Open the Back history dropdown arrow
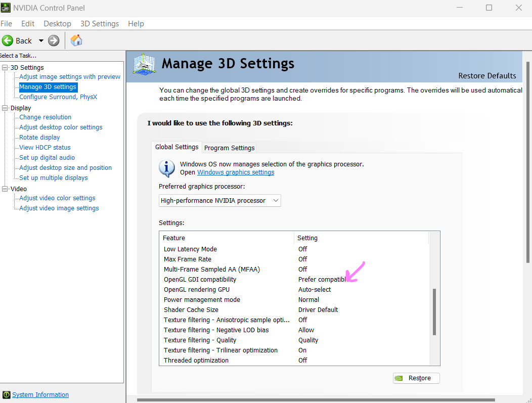 point(41,41)
